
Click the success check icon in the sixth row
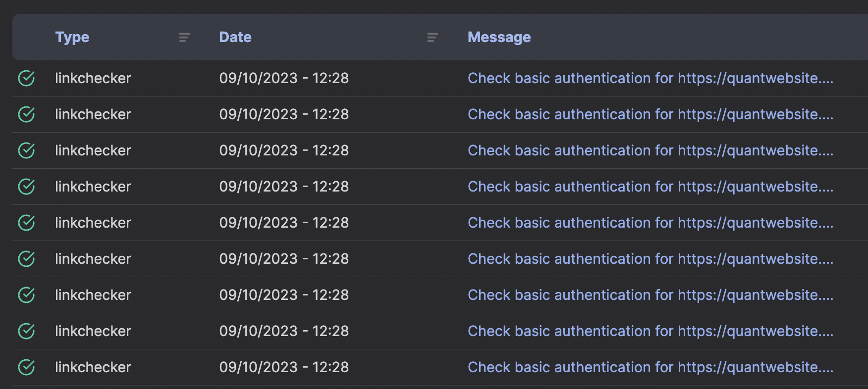(26, 259)
